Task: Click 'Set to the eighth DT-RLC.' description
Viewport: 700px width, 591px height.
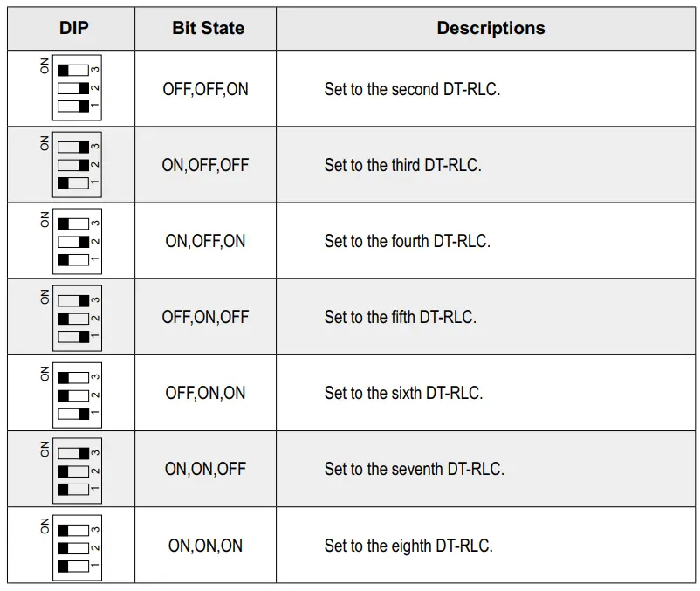Action: pyautogui.click(x=408, y=546)
